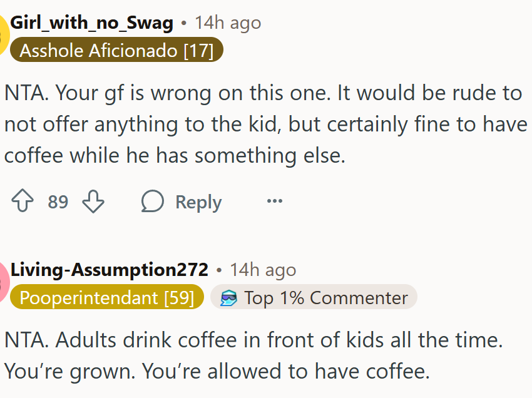Click the first comment's text starting 'NTA. Your gf'
Image resolution: width=532 pixels, height=398 pixels.
pos(266,124)
